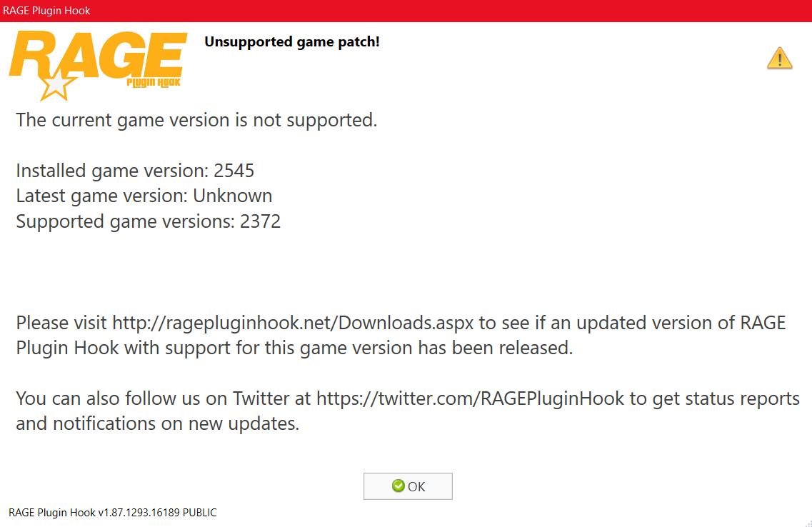Click 'Latest game version: Unknown' line
812x527 pixels.
144,196
